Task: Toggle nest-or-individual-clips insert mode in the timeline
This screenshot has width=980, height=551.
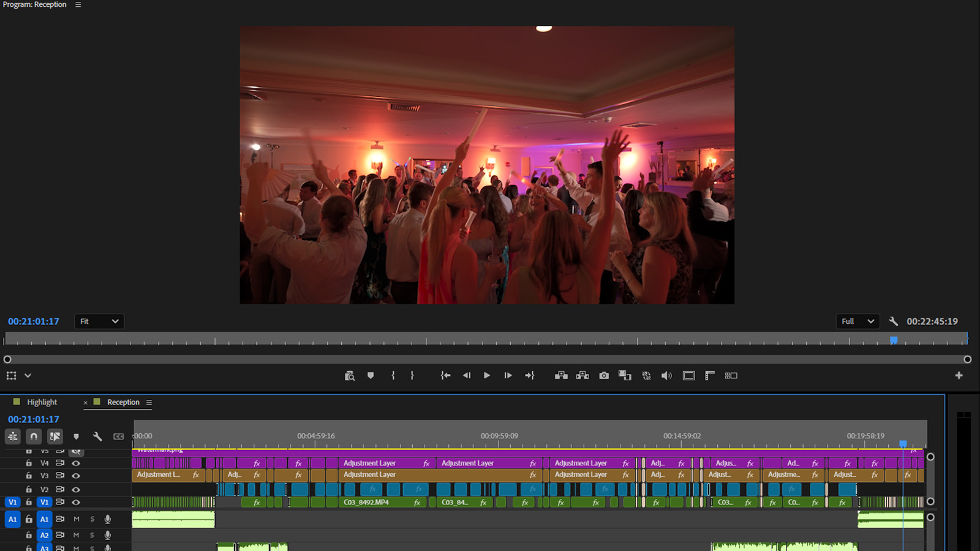Action: tap(13, 437)
